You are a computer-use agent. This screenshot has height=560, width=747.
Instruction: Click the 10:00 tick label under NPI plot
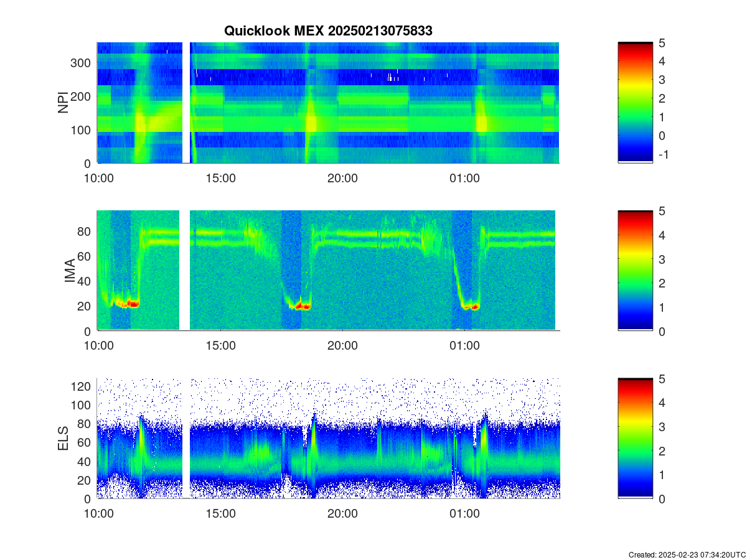(x=98, y=177)
